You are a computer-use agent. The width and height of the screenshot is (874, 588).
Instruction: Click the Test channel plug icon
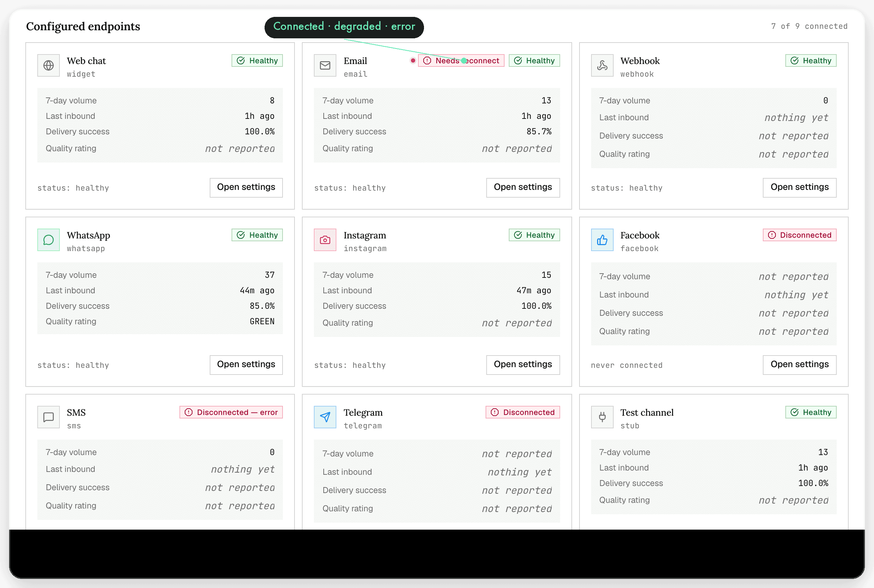pyautogui.click(x=602, y=417)
